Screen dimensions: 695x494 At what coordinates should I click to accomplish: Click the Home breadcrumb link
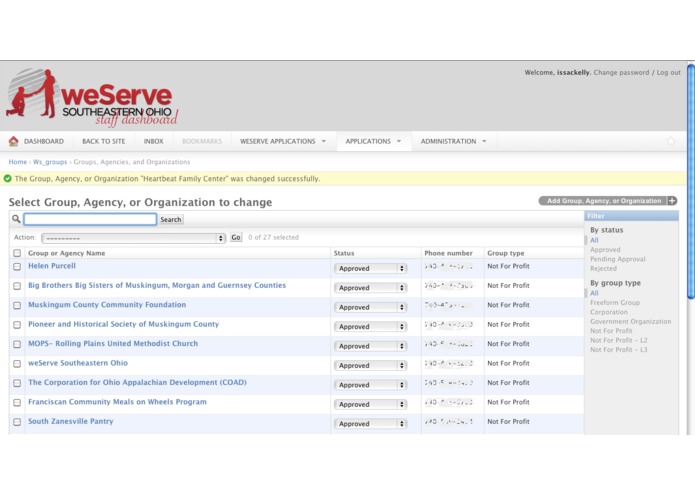click(x=18, y=162)
